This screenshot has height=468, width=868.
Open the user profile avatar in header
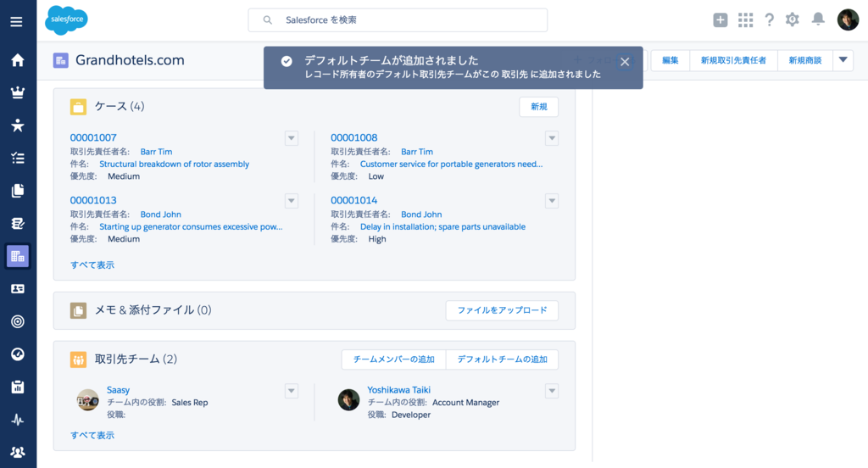(x=848, y=20)
